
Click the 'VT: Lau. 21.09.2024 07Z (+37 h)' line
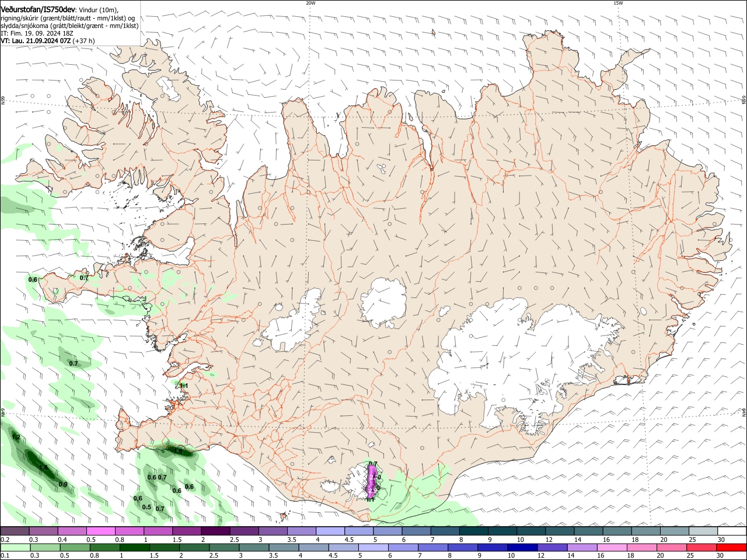coord(48,41)
